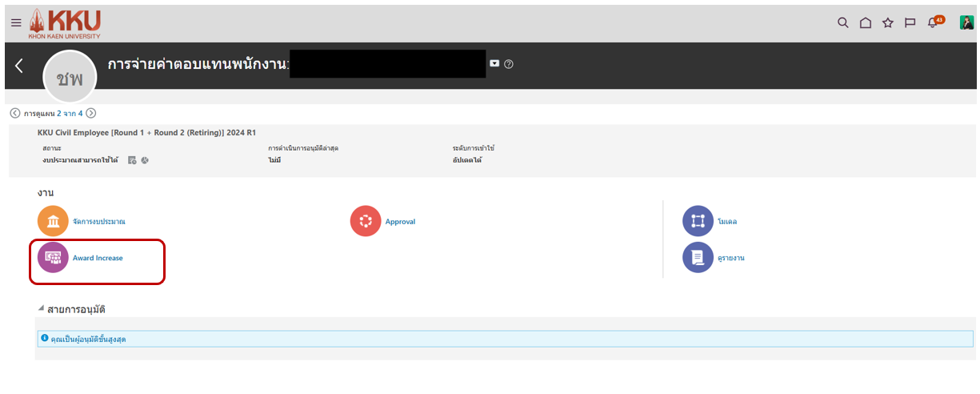980x394 pixels.
Task: Open the Approval task
Action: pos(400,221)
